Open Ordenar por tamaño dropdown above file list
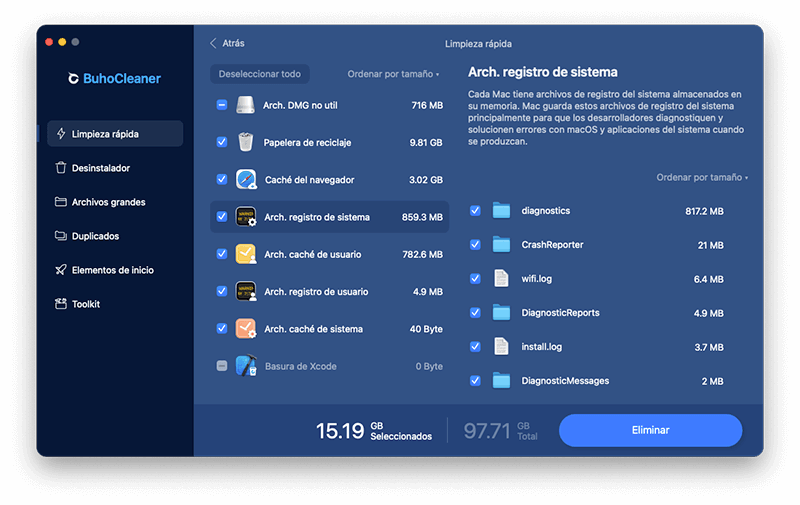 tap(702, 178)
